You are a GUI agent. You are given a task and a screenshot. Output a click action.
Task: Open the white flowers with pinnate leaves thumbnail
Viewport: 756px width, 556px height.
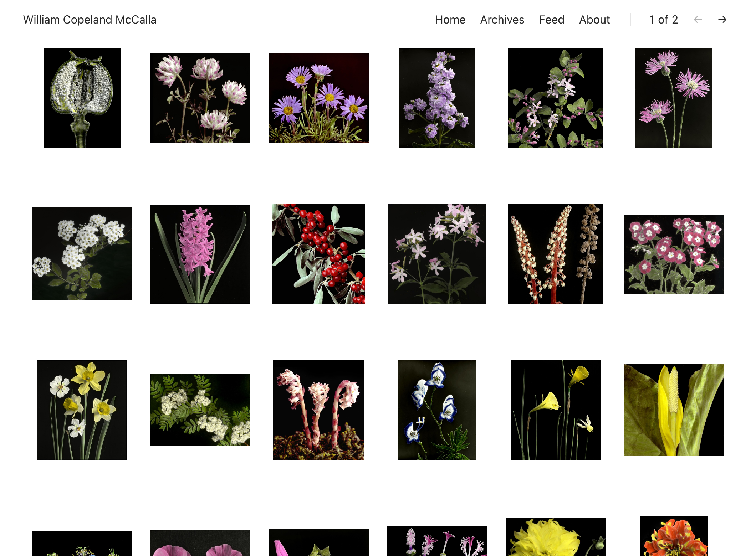[x=200, y=410]
